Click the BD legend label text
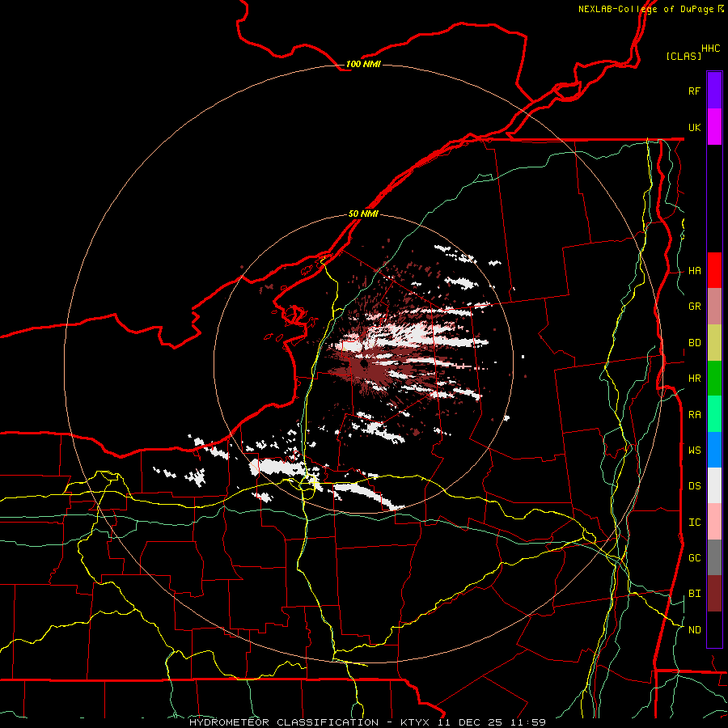This screenshot has width=728, height=728. pos(695,343)
